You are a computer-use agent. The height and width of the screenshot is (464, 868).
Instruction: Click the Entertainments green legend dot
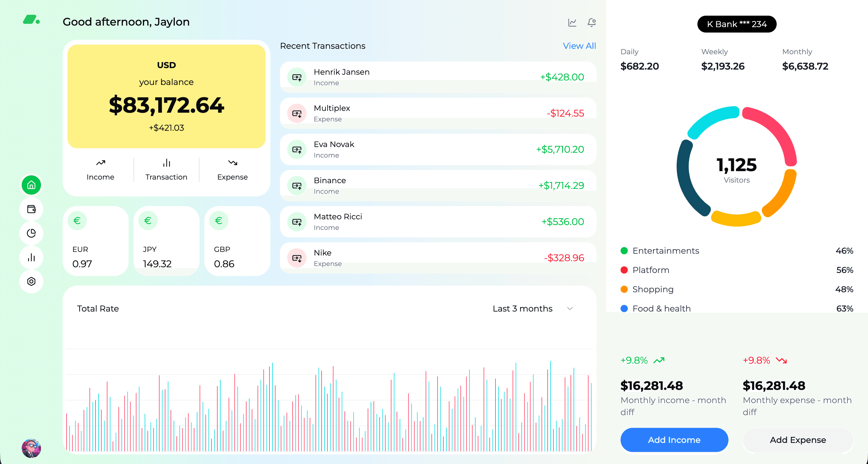point(624,251)
